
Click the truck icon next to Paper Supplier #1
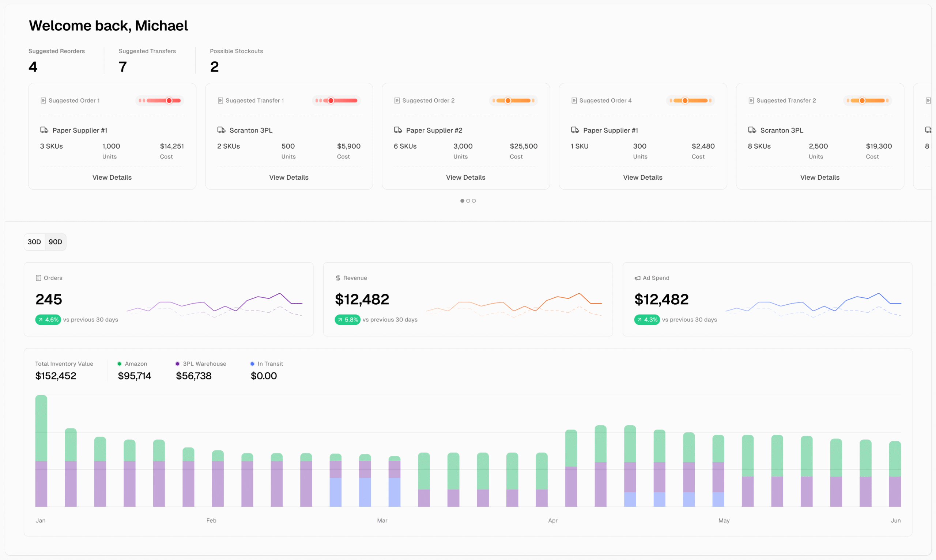click(45, 130)
